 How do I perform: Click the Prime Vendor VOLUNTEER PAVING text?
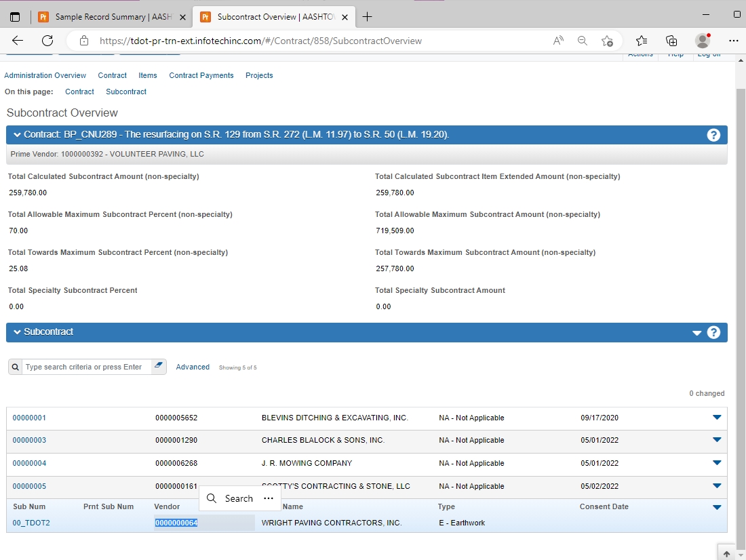pyautogui.click(x=107, y=154)
